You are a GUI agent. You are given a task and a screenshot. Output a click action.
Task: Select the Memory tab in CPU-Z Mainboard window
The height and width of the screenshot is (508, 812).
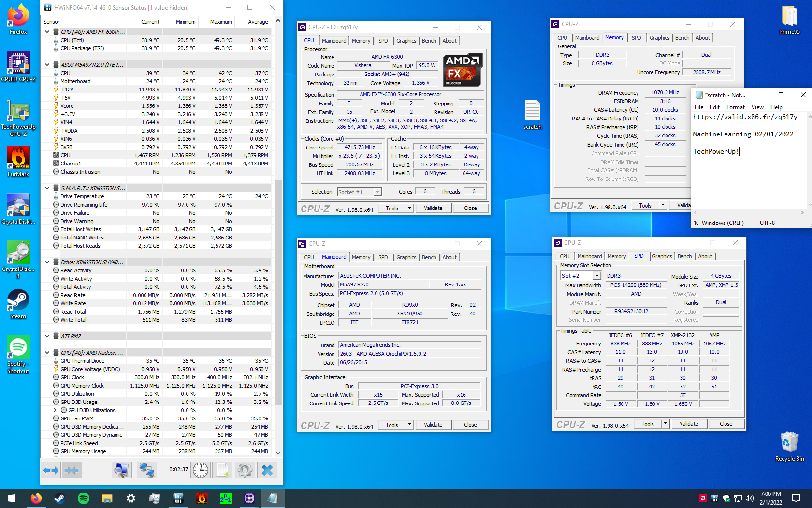click(x=361, y=257)
